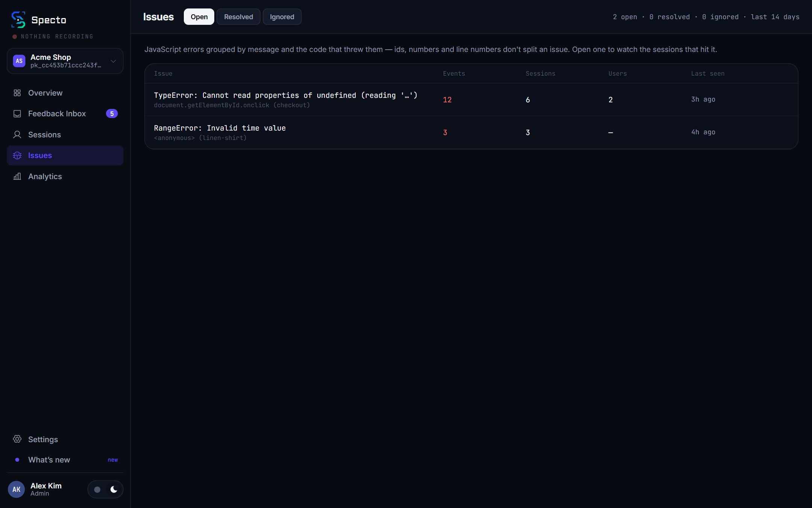The width and height of the screenshot is (812, 508).
Task: Go to Overview in sidebar
Action: [x=65, y=93]
